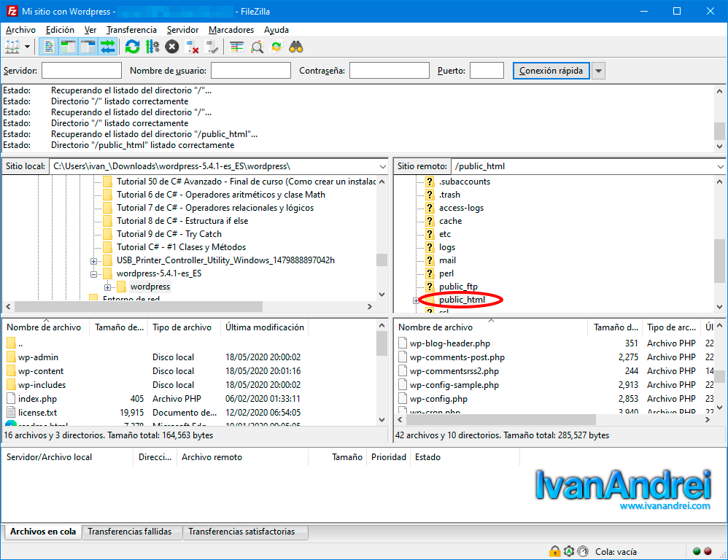This screenshot has width=728, height=560.
Task: Select the local license.txt file
Action: click(x=37, y=413)
